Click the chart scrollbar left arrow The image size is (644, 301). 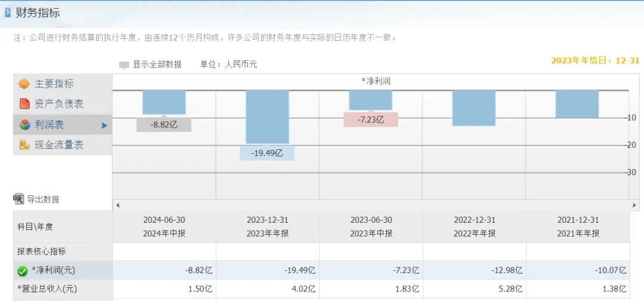click(118, 205)
